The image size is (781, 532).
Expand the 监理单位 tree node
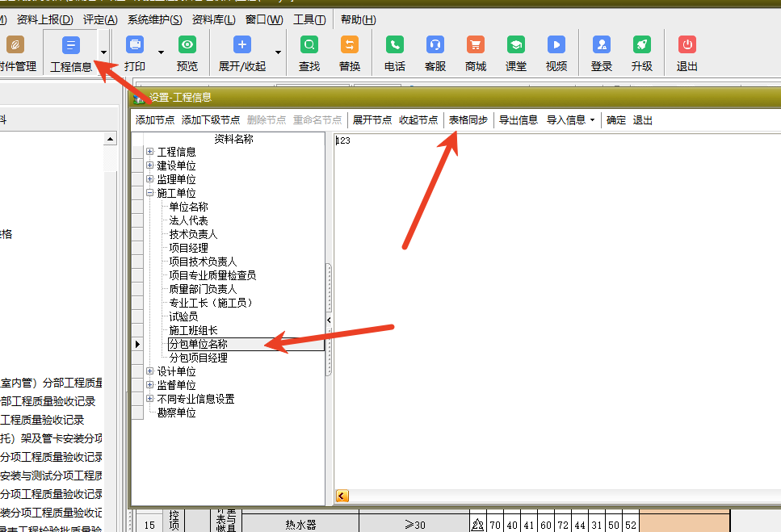click(150, 178)
